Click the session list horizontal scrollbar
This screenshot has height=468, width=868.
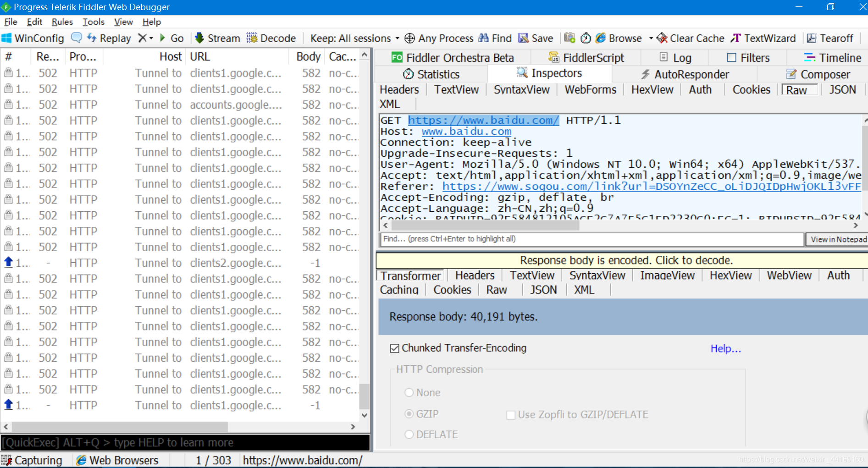(x=119, y=427)
